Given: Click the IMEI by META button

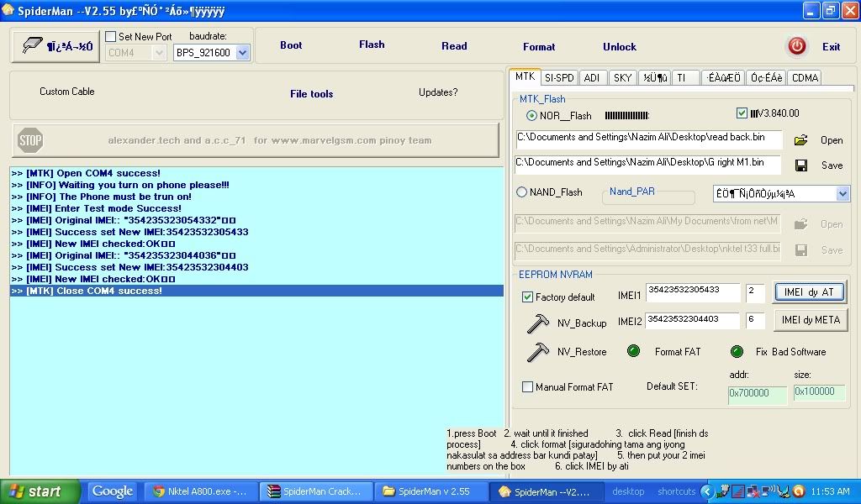Looking at the screenshot, I should coord(811,320).
